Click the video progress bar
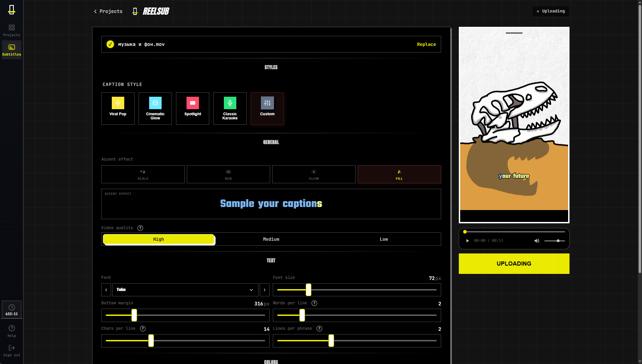The height and width of the screenshot is (364, 642). click(x=514, y=232)
